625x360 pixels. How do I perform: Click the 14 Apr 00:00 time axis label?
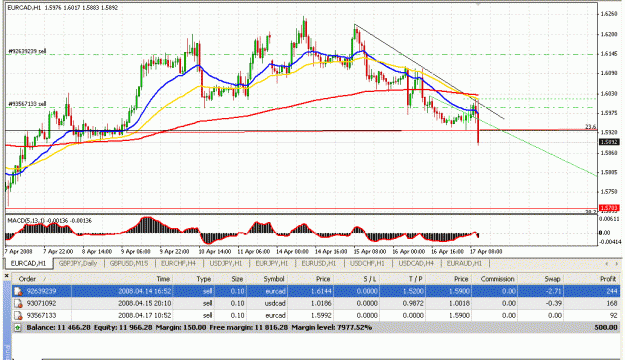tap(292, 252)
